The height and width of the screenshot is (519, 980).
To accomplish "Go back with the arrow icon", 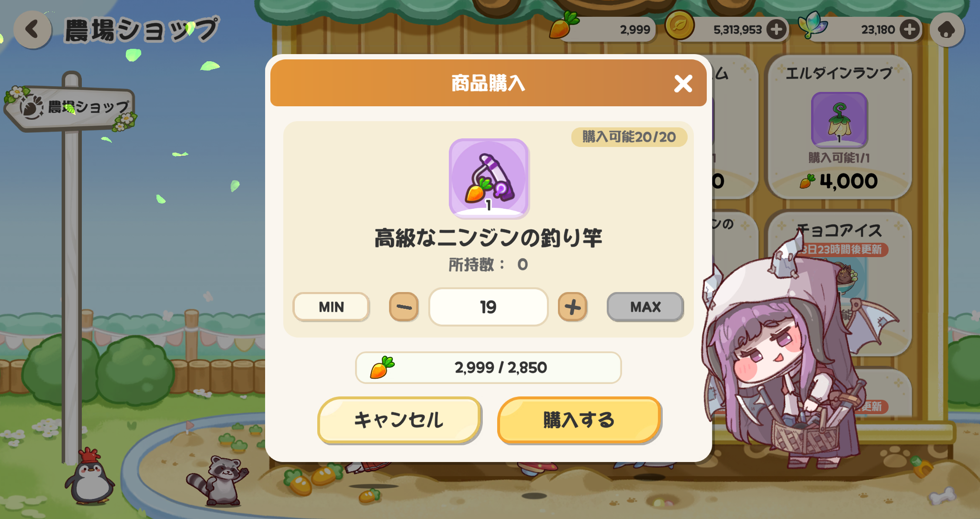I will point(32,30).
